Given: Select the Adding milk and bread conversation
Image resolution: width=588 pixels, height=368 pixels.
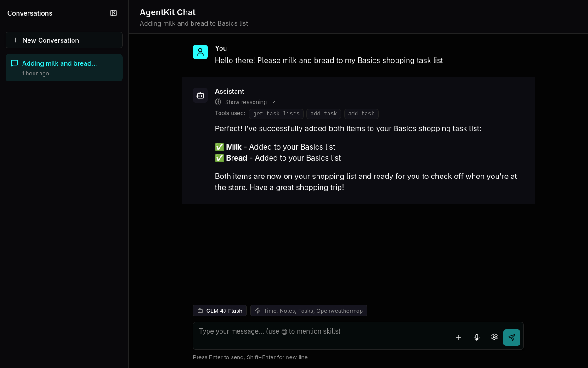Looking at the screenshot, I should [x=64, y=67].
